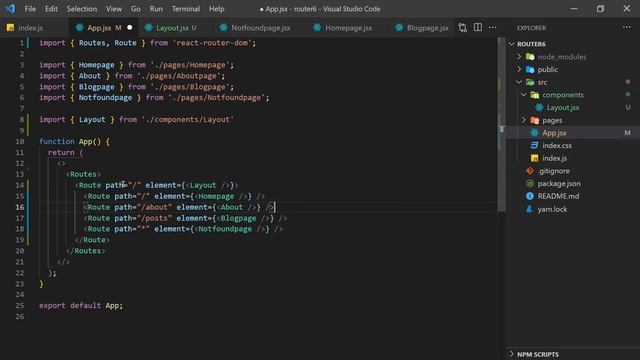Click the Route with path "/about"

[x=179, y=207]
